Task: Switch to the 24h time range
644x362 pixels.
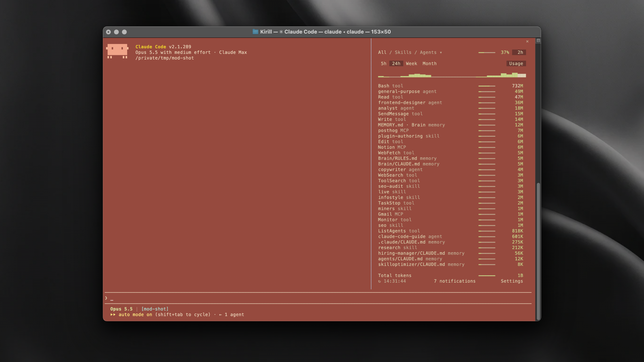Action: (x=396, y=64)
